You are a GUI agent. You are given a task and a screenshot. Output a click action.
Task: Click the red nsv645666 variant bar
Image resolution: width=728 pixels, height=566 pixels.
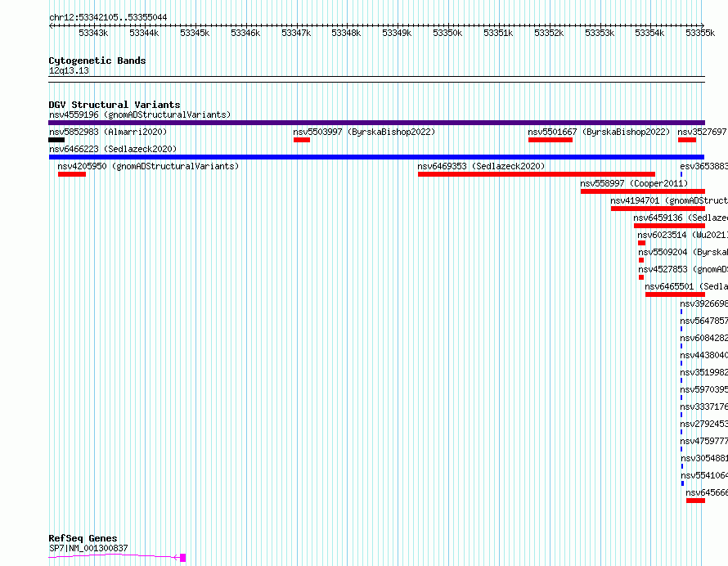click(x=695, y=501)
